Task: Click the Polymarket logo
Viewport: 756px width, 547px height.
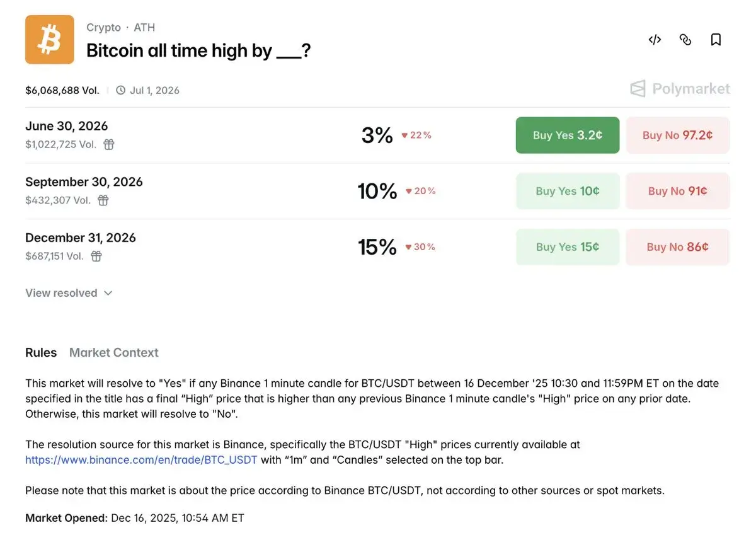Action: coord(680,89)
